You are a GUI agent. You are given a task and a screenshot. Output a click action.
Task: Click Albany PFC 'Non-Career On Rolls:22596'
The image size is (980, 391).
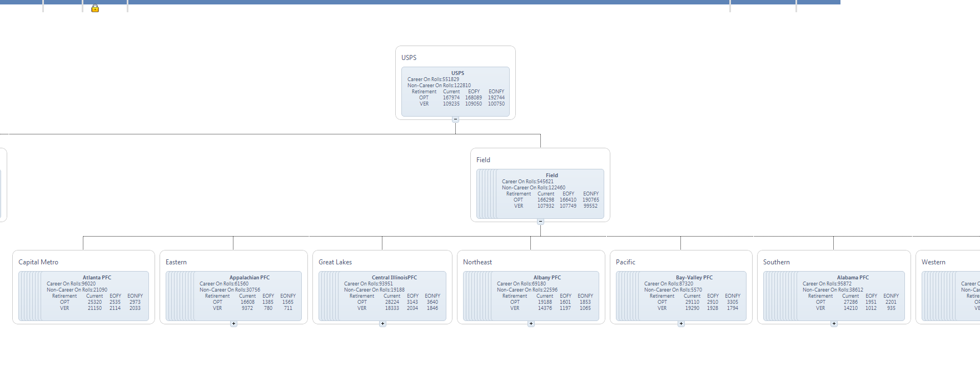[527, 290]
